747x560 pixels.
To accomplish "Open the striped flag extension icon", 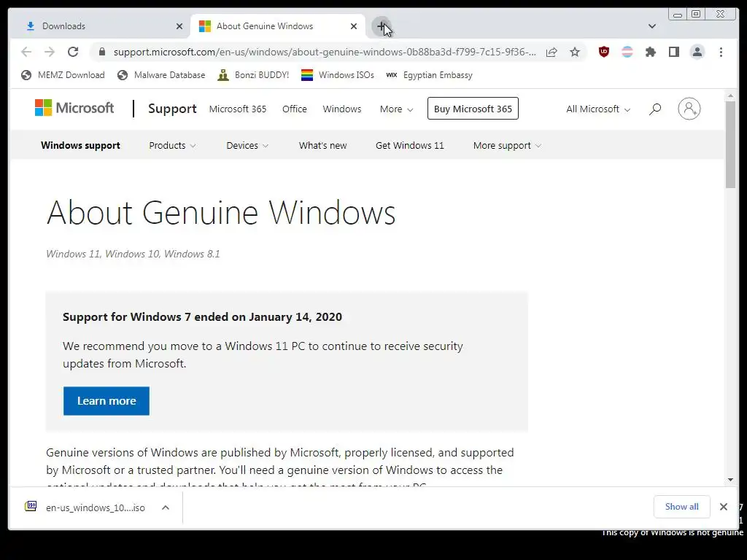I will click(x=627, y=52).
